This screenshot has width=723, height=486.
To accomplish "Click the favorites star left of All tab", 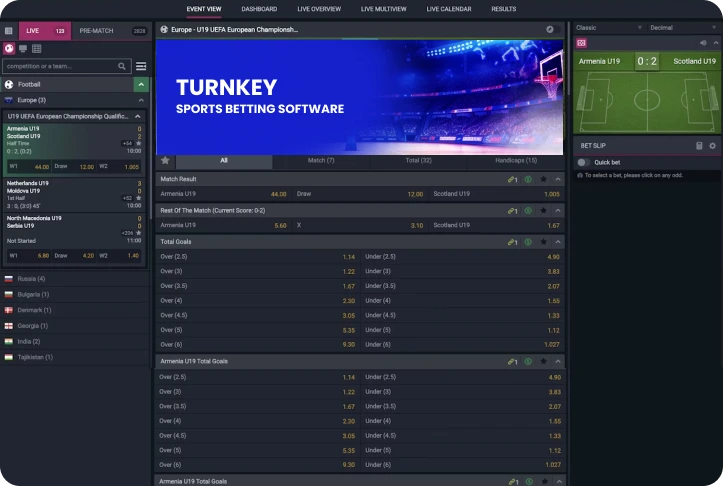I will click(166, 160).
